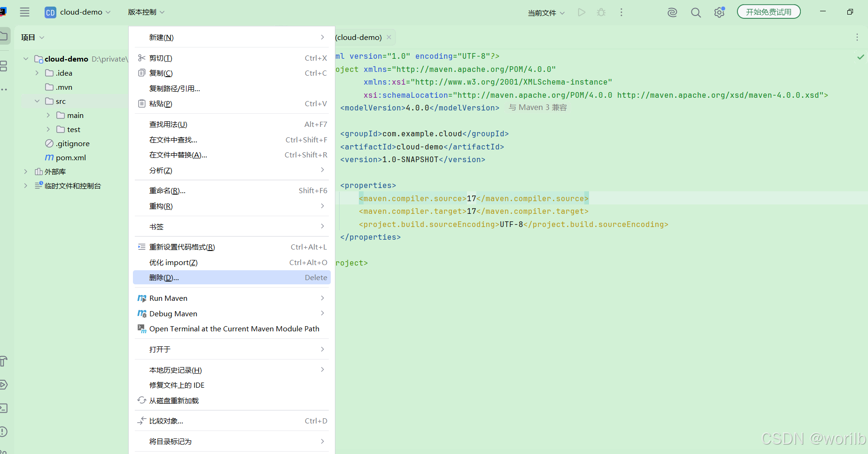The width and height of the screenshot is (868, 454).
Task: Open more tool windows ellipsis icon
Action: (x=4, y=89)
